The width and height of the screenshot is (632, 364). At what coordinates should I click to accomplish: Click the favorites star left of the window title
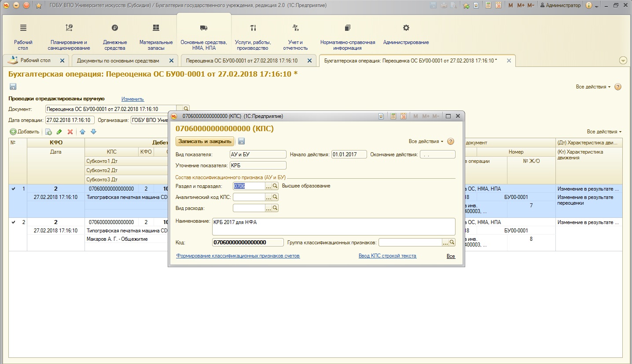click(38, 5)
